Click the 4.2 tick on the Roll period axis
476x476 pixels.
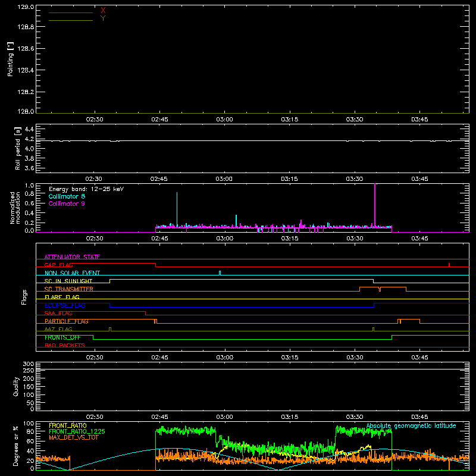click(29, 139)
